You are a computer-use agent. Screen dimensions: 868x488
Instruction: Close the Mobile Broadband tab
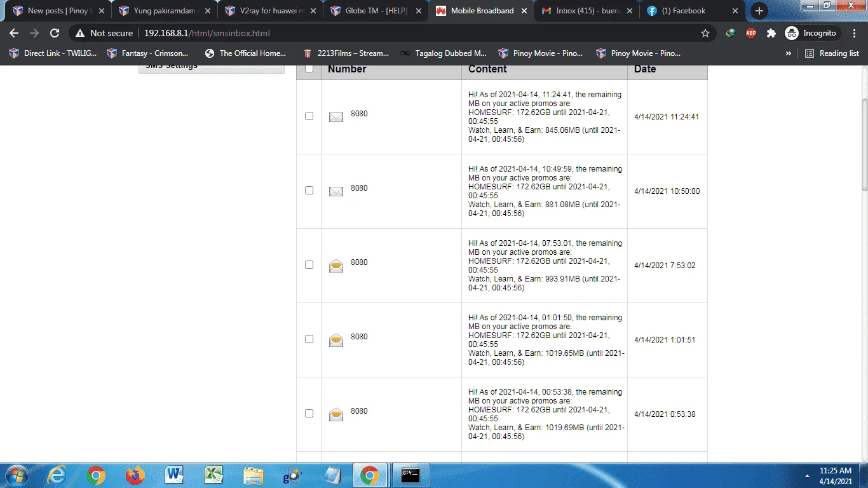(x=526, y=11)
